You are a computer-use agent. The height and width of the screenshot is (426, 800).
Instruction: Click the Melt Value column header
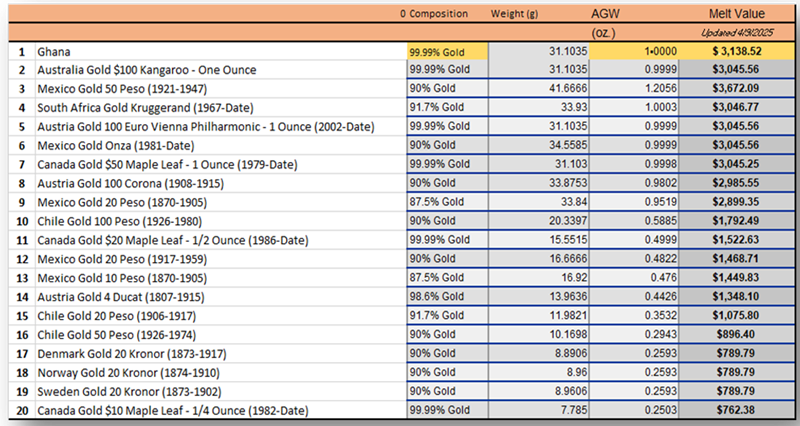pos(737,14)
